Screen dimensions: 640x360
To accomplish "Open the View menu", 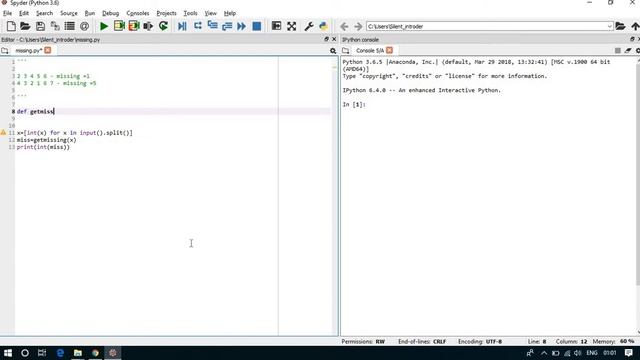I will click(x=211, y=13).
